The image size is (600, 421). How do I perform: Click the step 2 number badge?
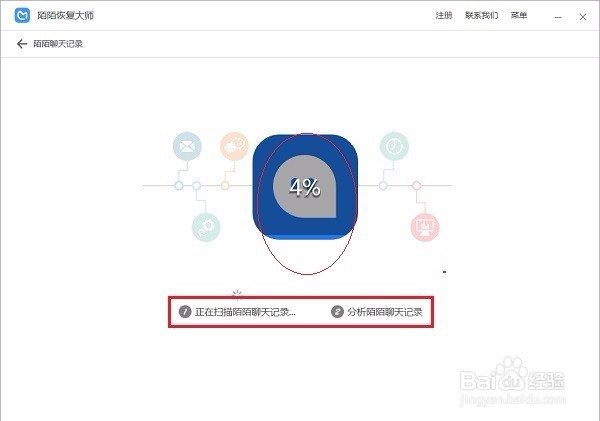click(337, 312)
